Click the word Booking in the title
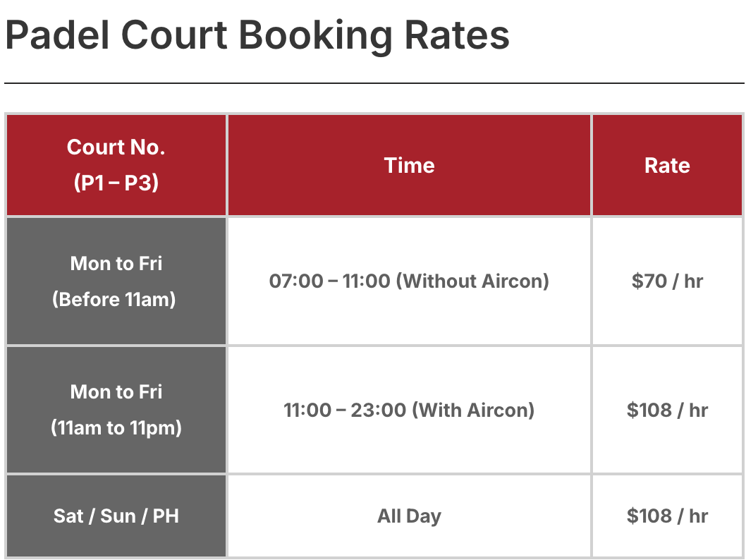The height and width of the screenshot is (560, 746). click(x=315, y=36)
